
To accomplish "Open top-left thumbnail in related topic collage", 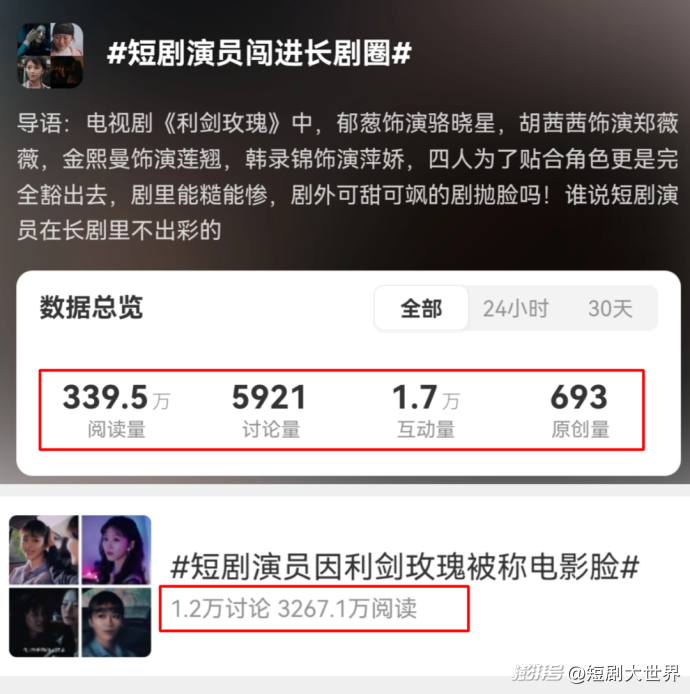I will tap(44, 550).
